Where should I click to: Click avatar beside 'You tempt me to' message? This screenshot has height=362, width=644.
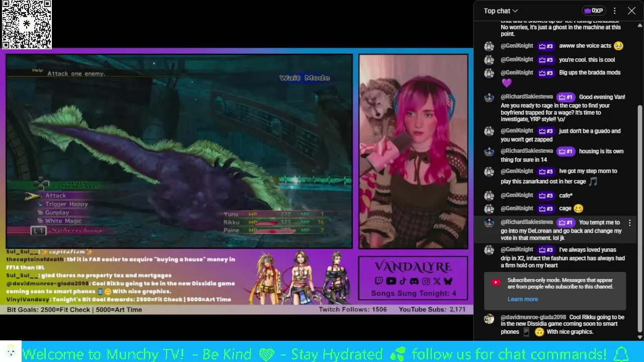tap(489, 223)
